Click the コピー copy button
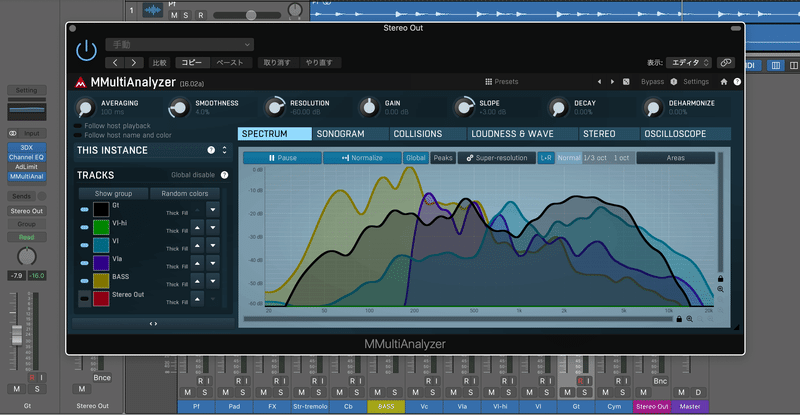This screenshot has height=415, width=800. (192, 62)
